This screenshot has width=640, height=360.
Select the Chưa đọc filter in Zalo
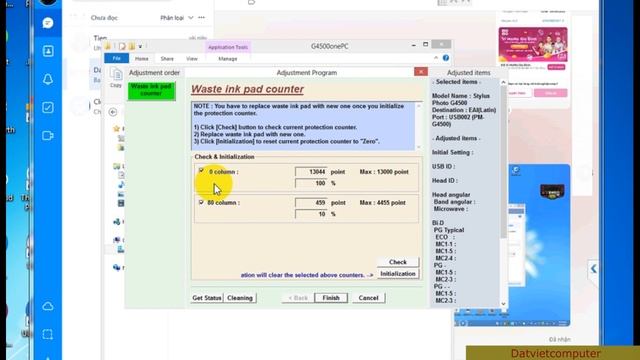[104, 18]
